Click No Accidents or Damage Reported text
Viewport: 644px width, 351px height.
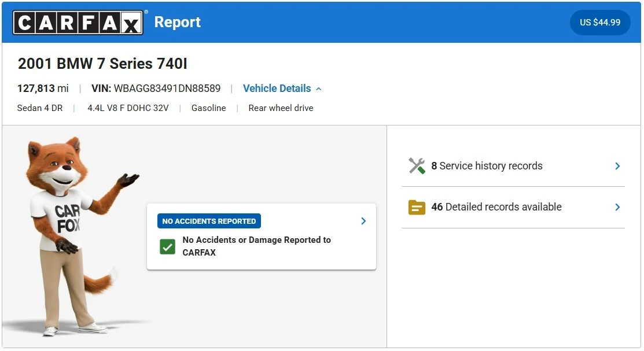pos(257,246)
